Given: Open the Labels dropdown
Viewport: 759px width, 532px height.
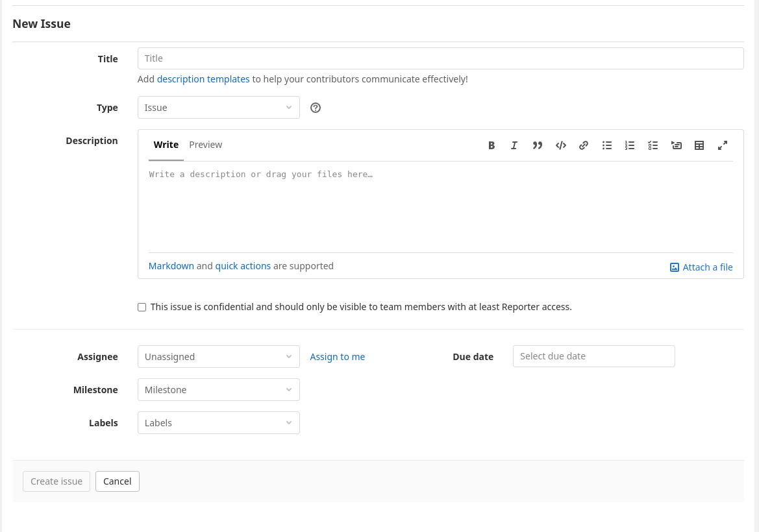Looking at the screenshot, I should (218, 423).
